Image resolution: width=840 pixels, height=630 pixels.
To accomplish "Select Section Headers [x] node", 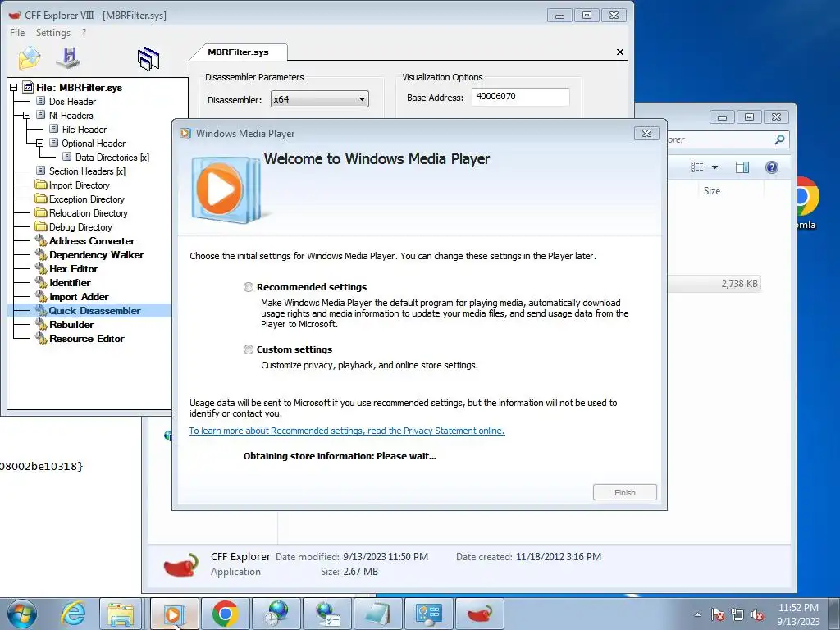I will click(87, 171).
